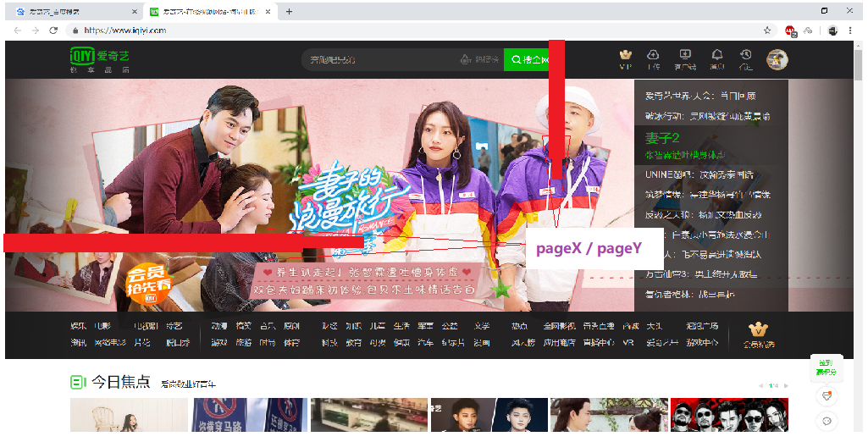Viewport: 868px width, 442px height.
Task: Open the 电视剧 channel in navigation
Action: [146, 326]
